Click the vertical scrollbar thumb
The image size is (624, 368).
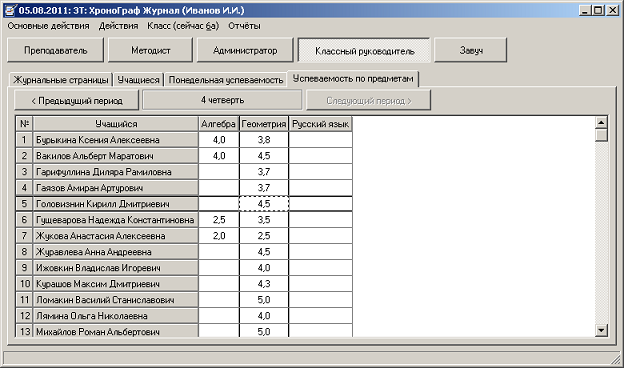click(601, 135)
